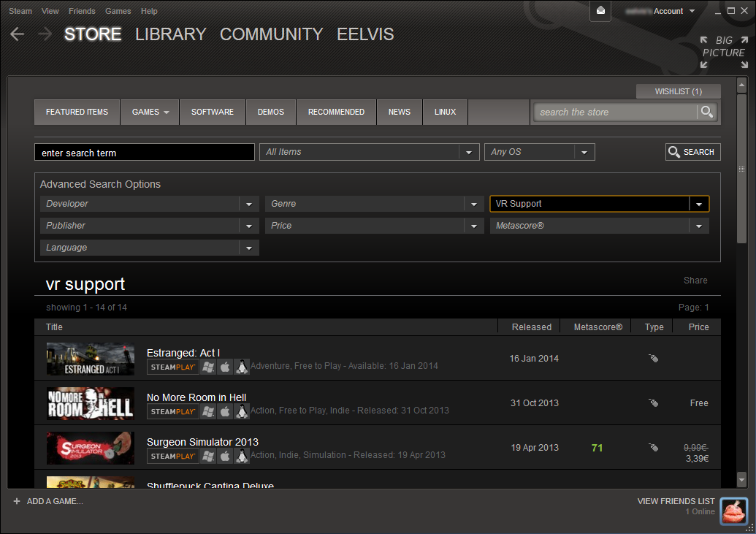This screenshot has width=756, height=534.
Task: Click Windows icon for Surgeon Simulator 2013
Action: (x=208, y=456)
